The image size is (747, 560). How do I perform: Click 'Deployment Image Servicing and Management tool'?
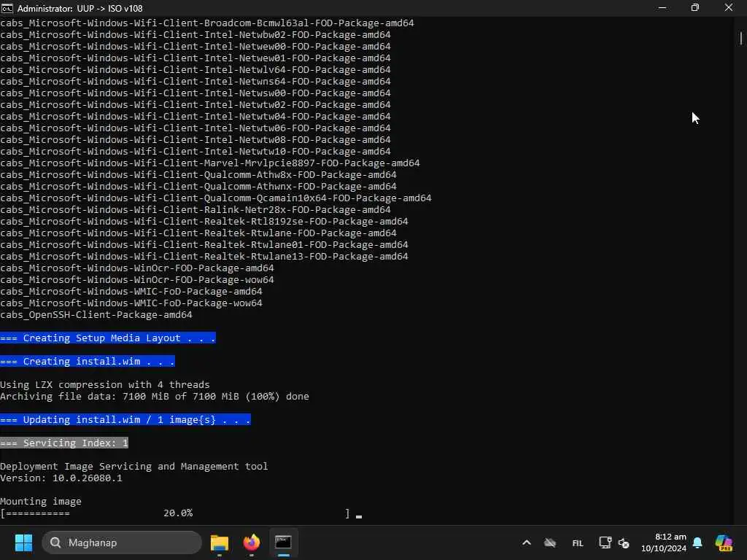134,466
